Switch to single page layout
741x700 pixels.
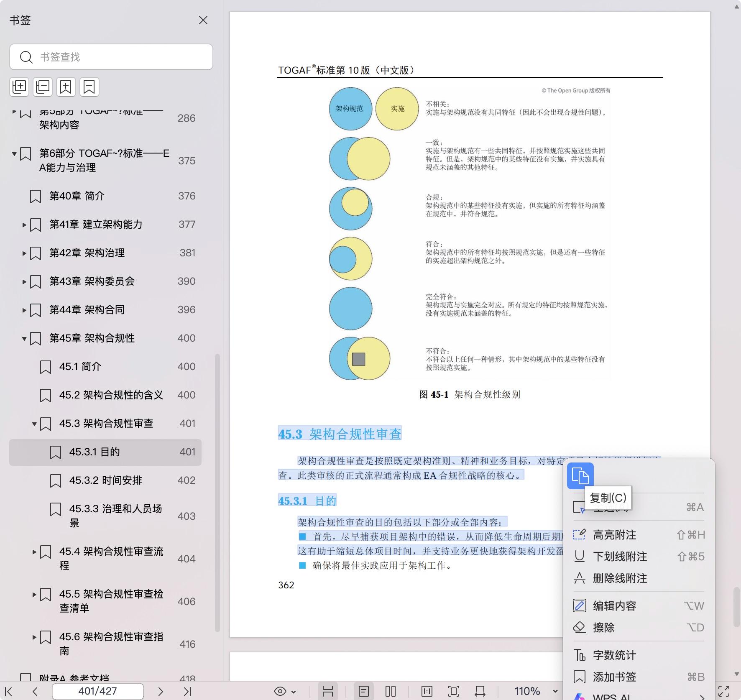point(364,692)
